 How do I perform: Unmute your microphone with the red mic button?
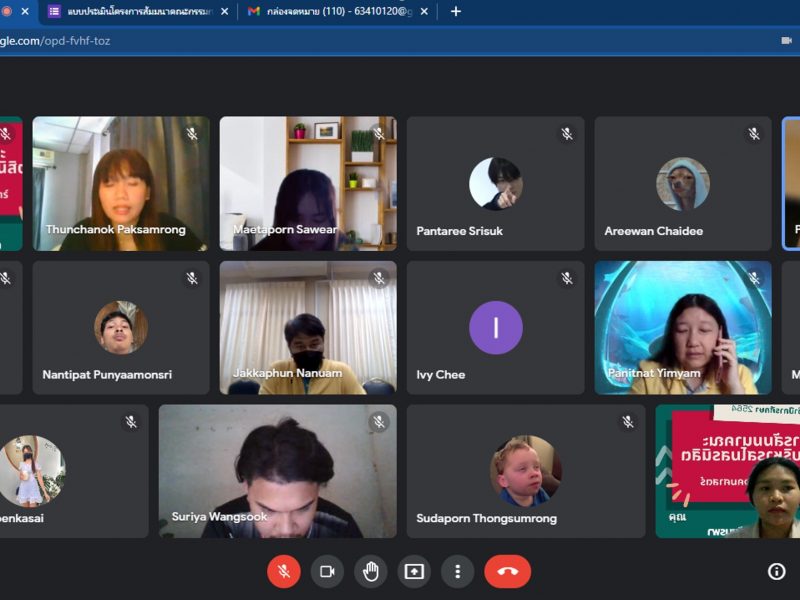tap(284, 571)
